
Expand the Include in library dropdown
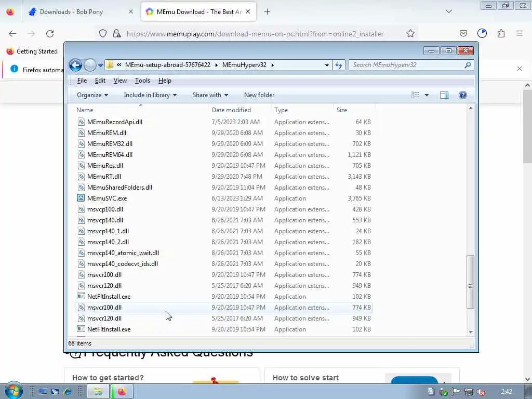(x=150, y=95)
